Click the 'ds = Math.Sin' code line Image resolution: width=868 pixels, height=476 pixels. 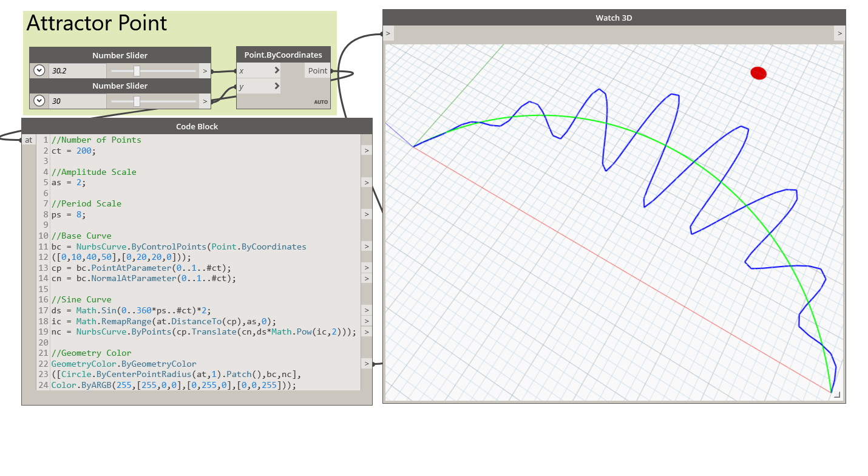click(x=131, y=310)
